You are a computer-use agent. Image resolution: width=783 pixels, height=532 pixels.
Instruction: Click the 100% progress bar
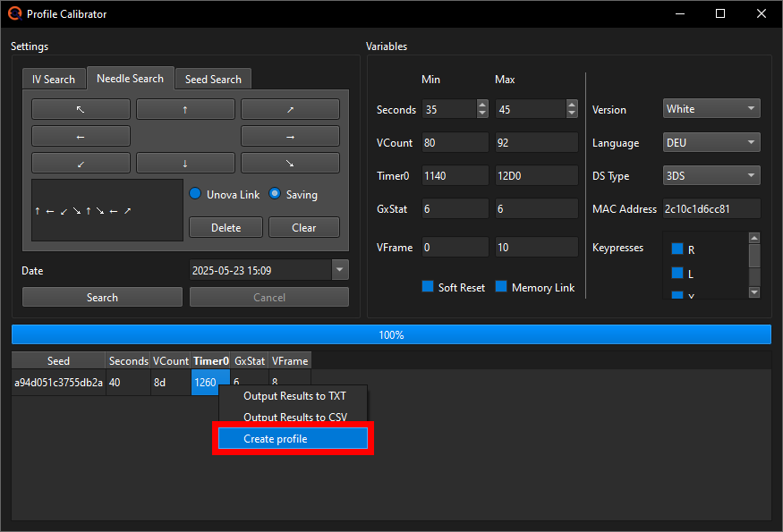coord(391,334)
